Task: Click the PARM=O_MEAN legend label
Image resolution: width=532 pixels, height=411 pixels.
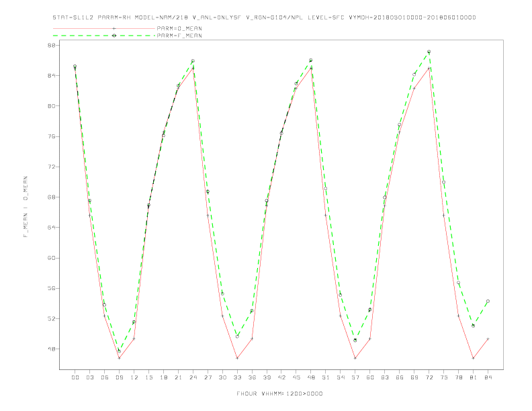Action: pyautogui.click(x=179, y=28)
